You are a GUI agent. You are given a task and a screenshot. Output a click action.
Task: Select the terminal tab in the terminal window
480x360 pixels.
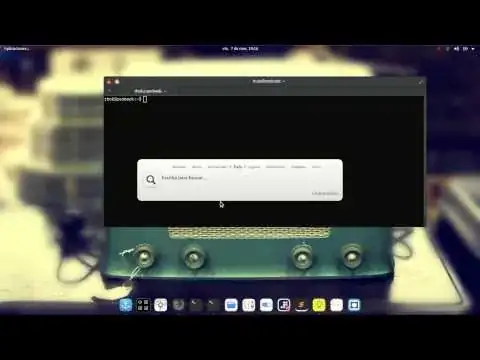point(150,91)
